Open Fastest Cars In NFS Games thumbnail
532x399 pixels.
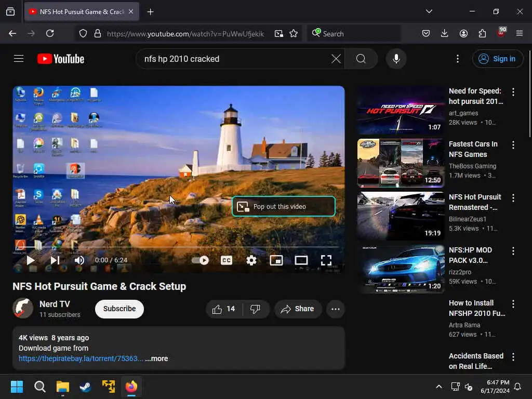[x=401, y=163]
